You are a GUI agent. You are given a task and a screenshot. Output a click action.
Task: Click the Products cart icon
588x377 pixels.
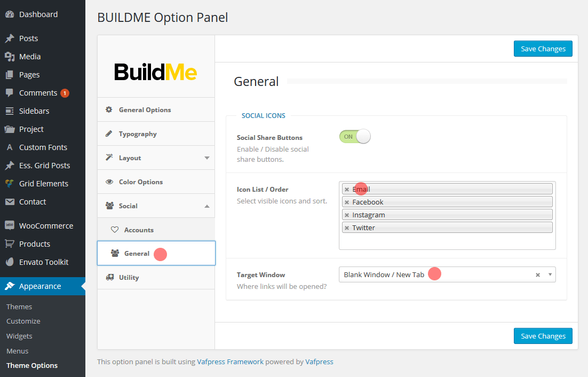click(x=9, y=244)
